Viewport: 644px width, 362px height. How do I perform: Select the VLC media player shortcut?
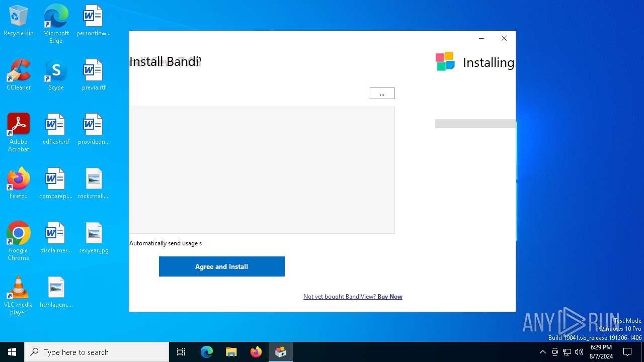click(x=19, y=296)
